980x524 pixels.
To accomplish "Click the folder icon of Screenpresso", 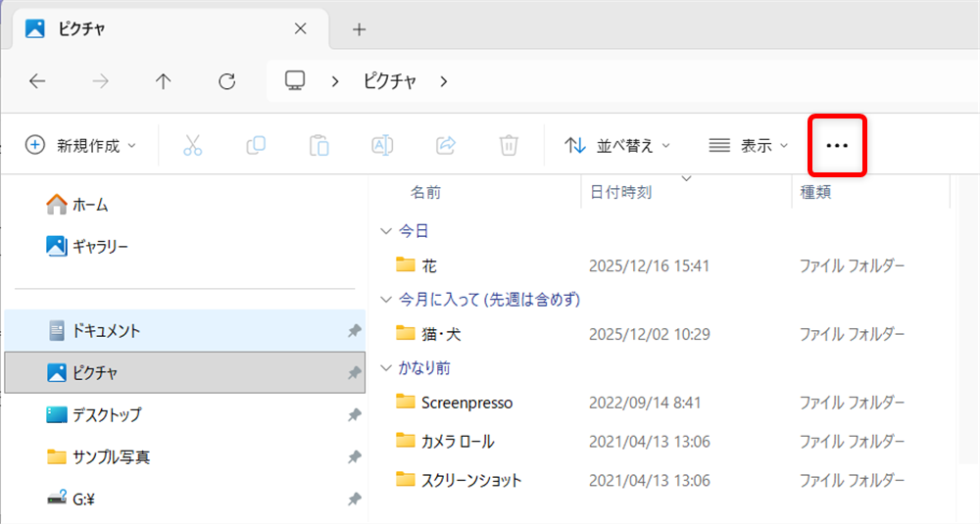I will pos(406,402).
